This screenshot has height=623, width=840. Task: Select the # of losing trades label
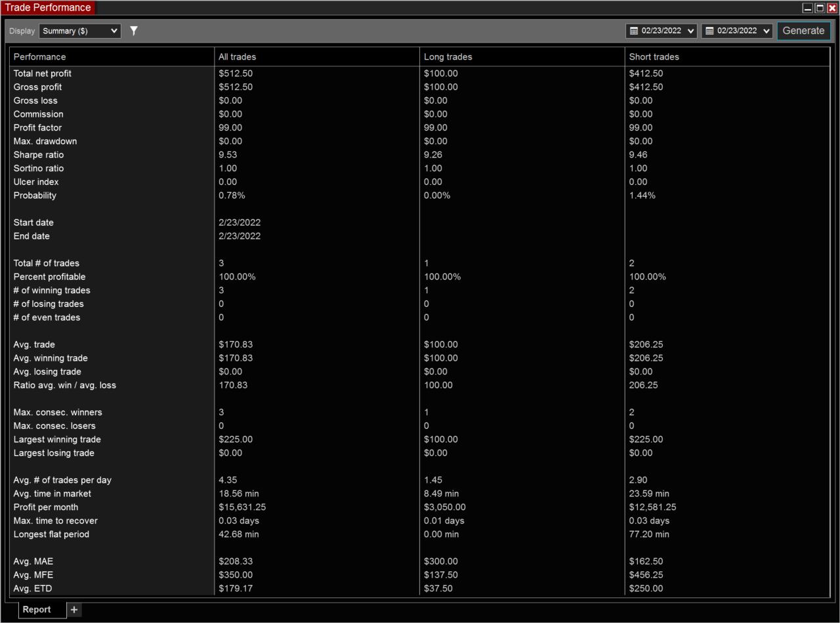pyautogui.click(x=49, y=304)
